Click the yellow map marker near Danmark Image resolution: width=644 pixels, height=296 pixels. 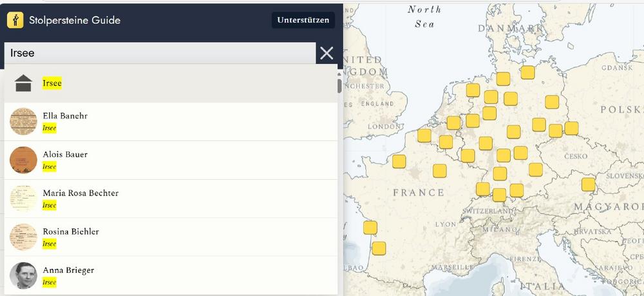[x=528, y=72]
